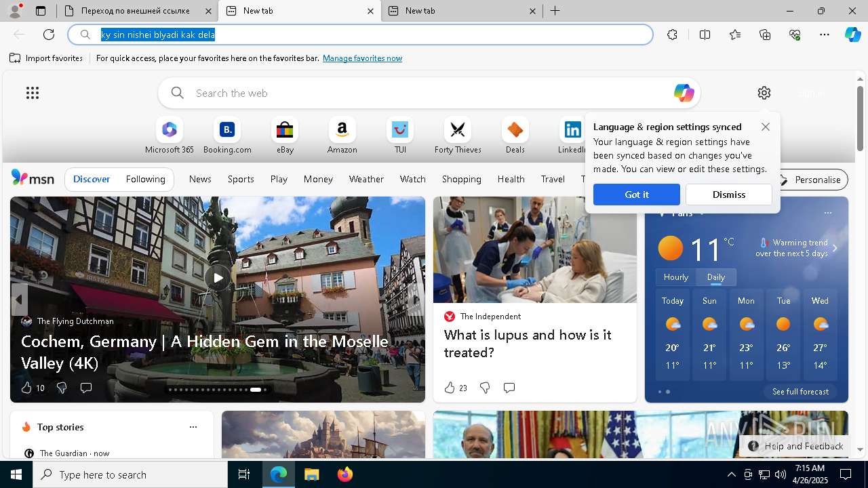Open comments on Cochem story
The image size is (868, 488).
86,388
